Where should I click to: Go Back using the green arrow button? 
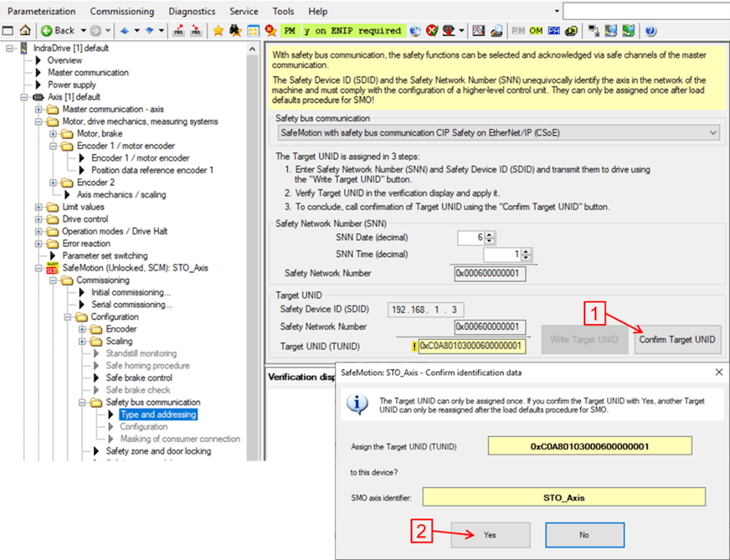[58, 31]
